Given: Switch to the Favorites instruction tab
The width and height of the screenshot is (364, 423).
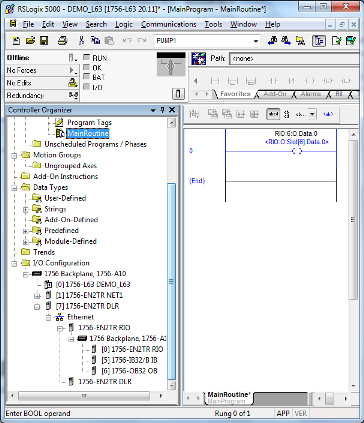Looking at the screenshot, I should pyautogui.click(x=235, y=94).
